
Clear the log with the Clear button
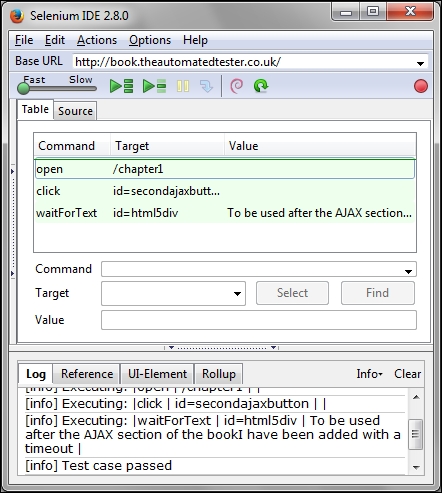tap(407, 374)
